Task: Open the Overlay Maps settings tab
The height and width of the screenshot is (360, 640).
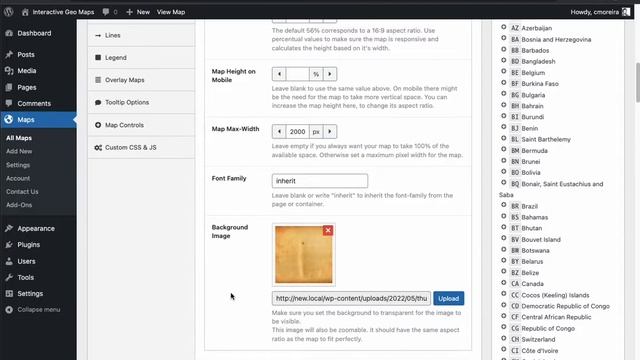Action: 141,80
